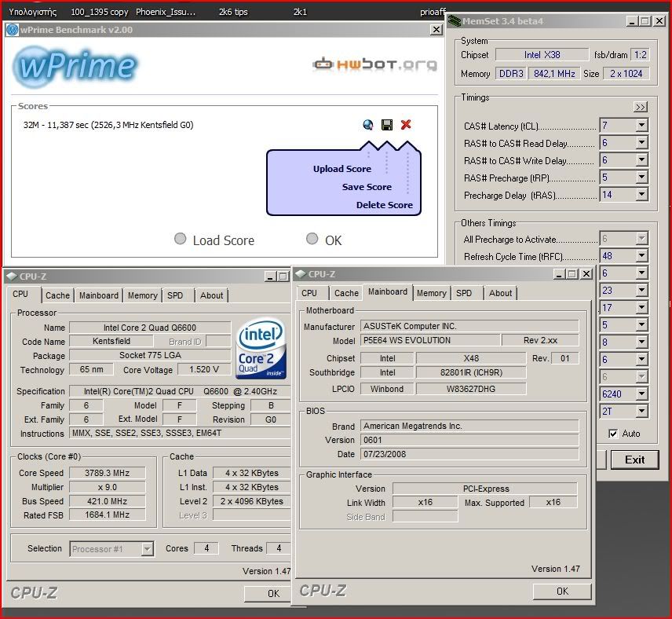Open the hwbot.org logo link

pyautogui.click(x=375, y=64)
